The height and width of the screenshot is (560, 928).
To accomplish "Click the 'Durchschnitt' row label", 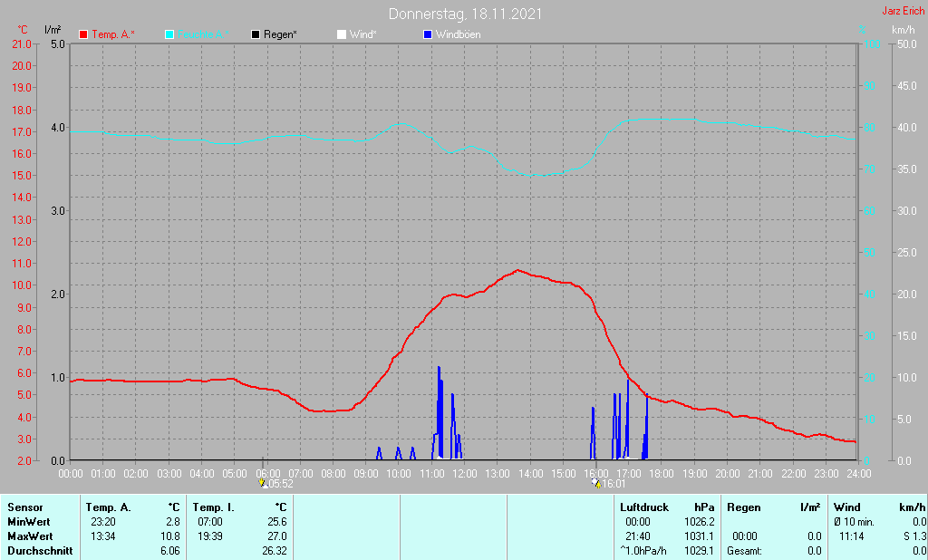I will click(x=40, y=551).
